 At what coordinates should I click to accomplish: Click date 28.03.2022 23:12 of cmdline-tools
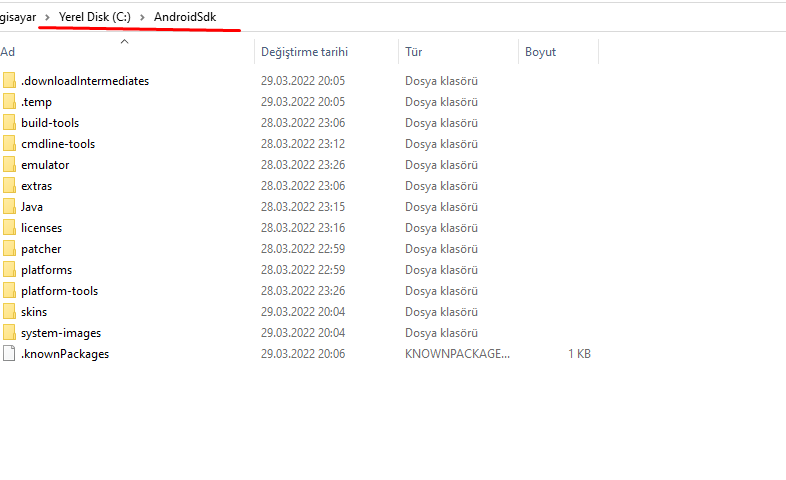tap(303, 144)
